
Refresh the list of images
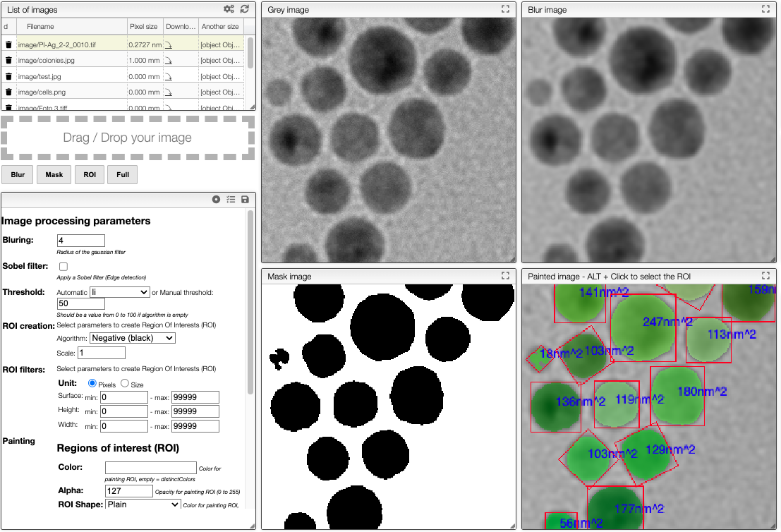[x=245, y=9]
